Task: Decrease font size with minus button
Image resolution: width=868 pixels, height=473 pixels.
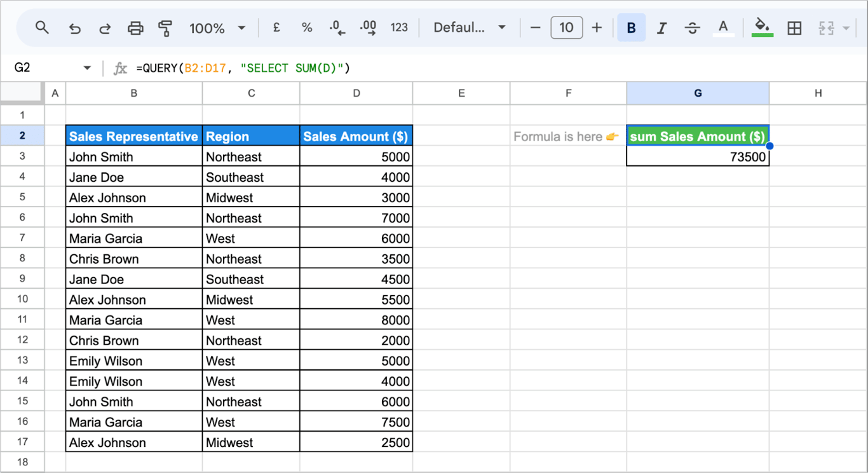Action: (535, 27)
